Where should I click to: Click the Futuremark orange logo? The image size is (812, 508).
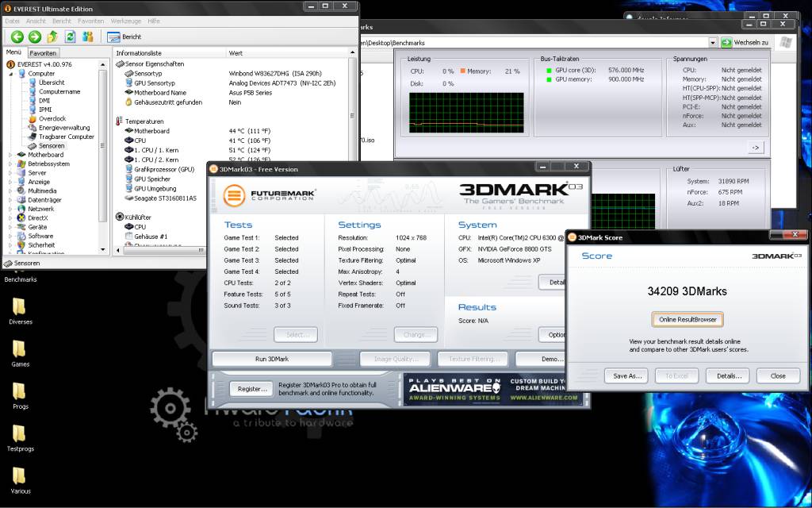click(234, 196)
